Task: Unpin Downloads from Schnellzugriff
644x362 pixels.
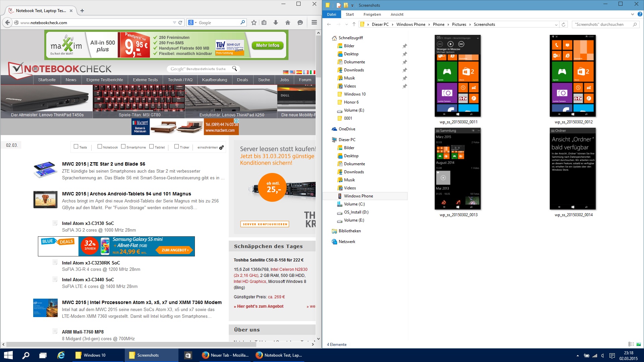Action: coord(405,70)
